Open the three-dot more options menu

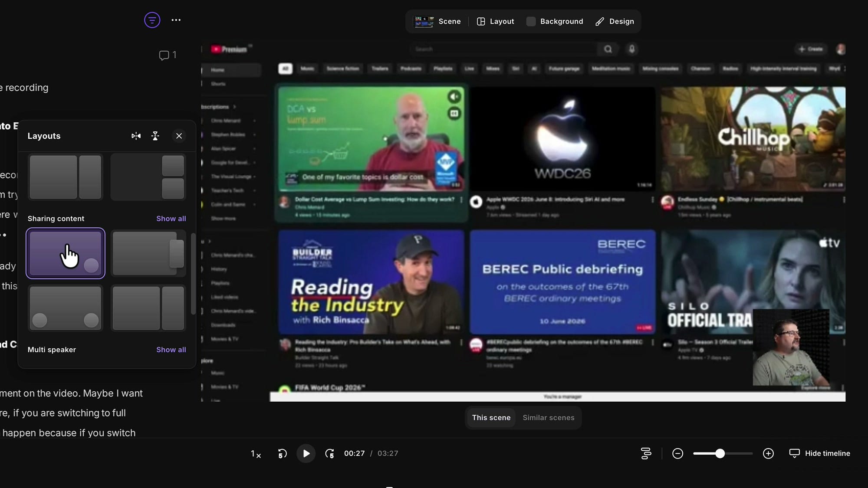[176, 20]
